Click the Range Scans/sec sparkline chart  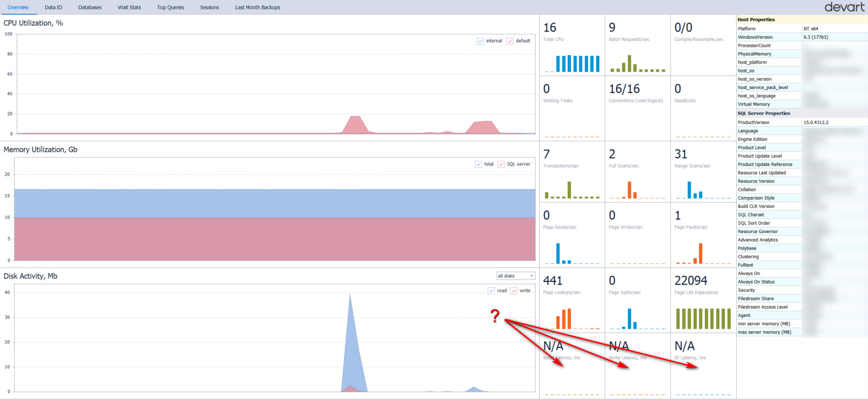pyautogui.click(x=704, y=190)
